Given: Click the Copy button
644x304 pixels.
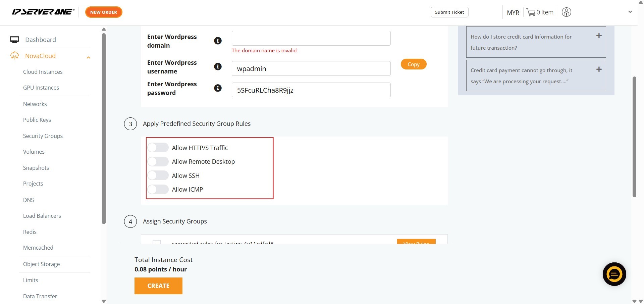Looking at the screenshot, I should point(413,64).
